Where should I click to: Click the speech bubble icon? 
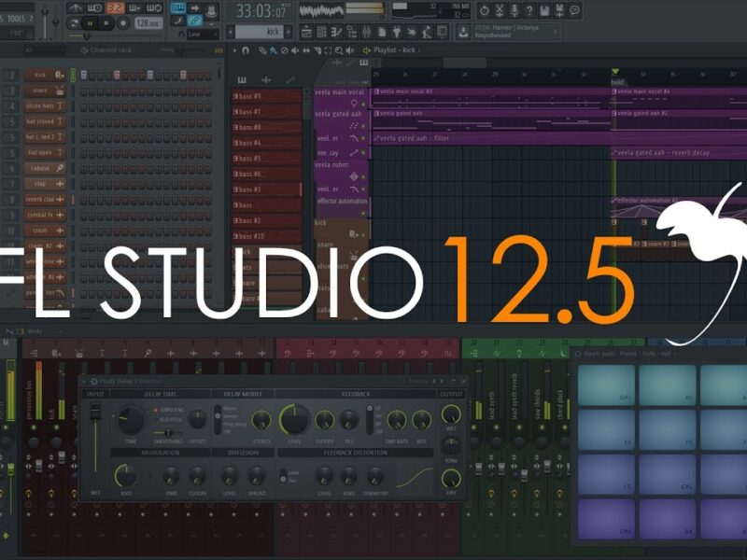(x=575, y=10)
